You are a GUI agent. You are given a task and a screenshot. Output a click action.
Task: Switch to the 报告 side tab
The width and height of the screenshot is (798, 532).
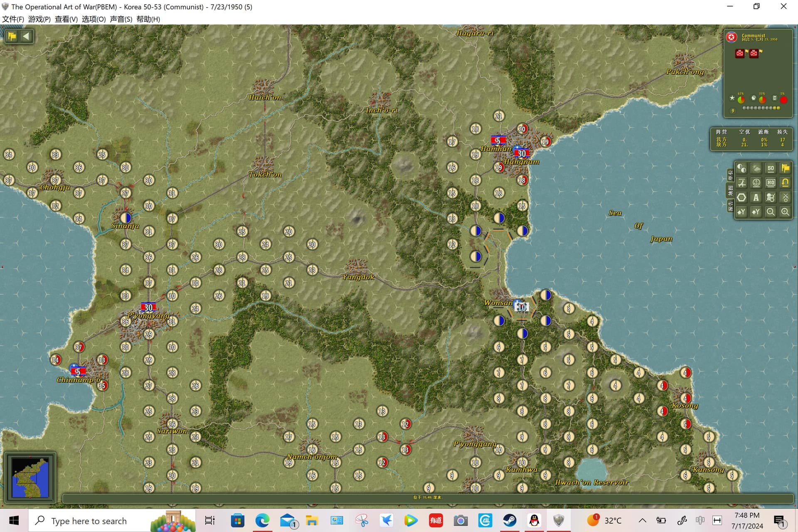[730, 206]
